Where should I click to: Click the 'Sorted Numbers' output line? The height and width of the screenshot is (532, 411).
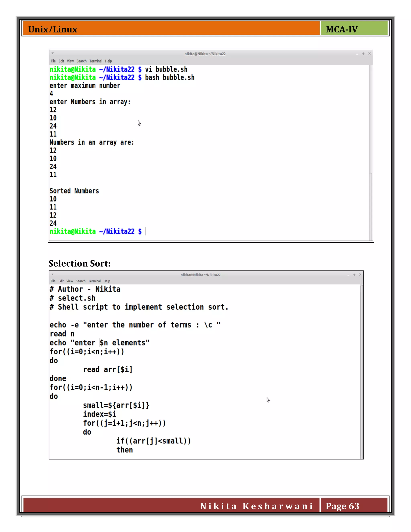pos(74,191)
